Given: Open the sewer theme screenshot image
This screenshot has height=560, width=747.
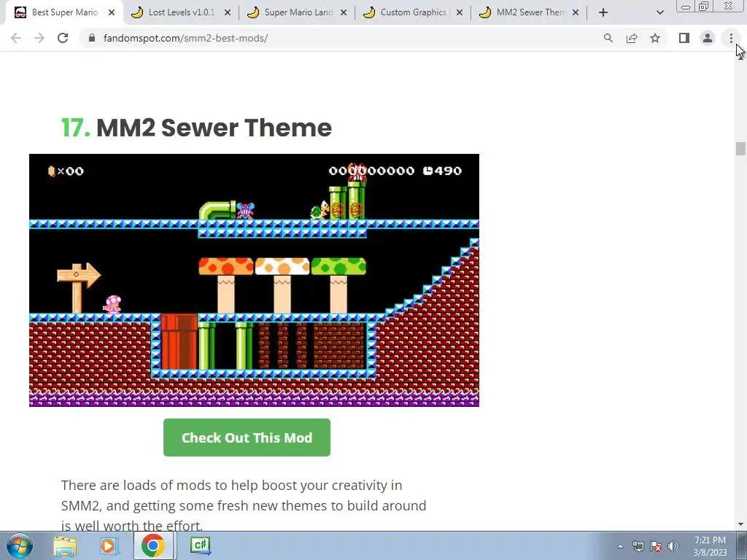Looking at the screenshot, I should coord(254,280).
